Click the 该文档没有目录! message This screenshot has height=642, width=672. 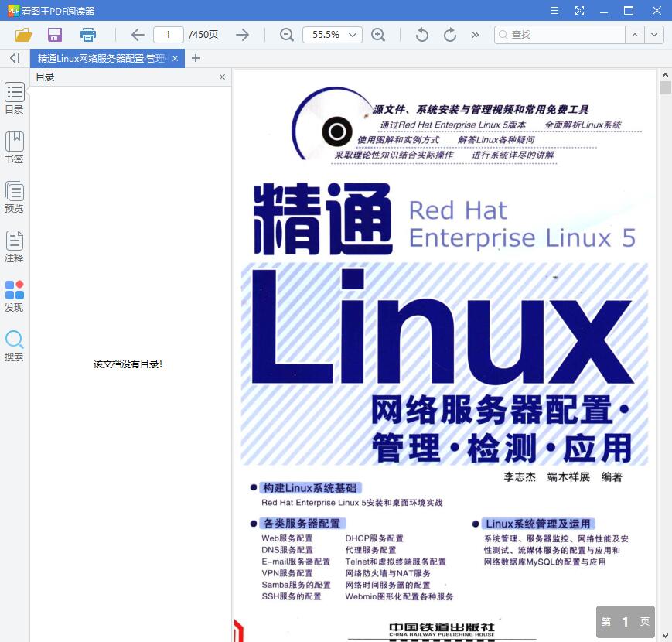(x=128, y=364)
